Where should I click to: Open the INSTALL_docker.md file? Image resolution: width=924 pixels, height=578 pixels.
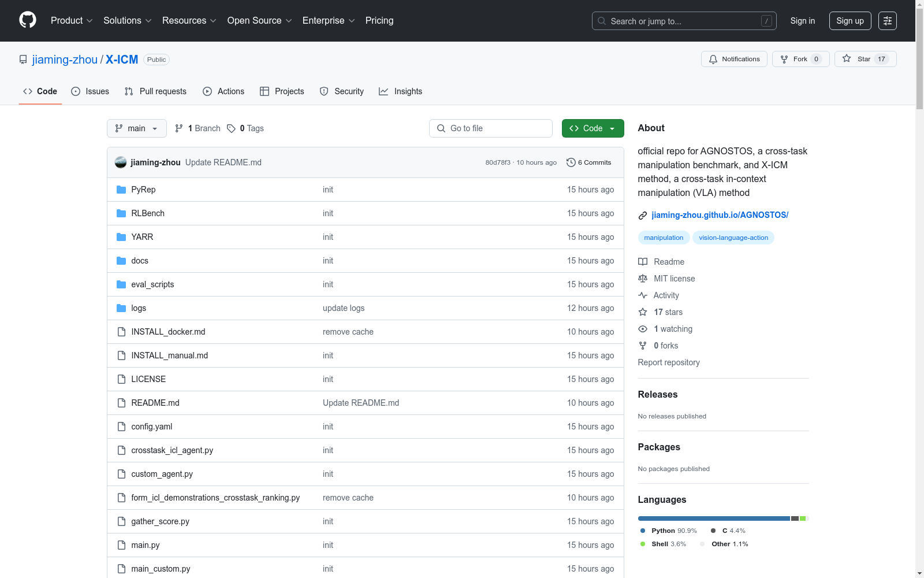click(x=168, y=332)
